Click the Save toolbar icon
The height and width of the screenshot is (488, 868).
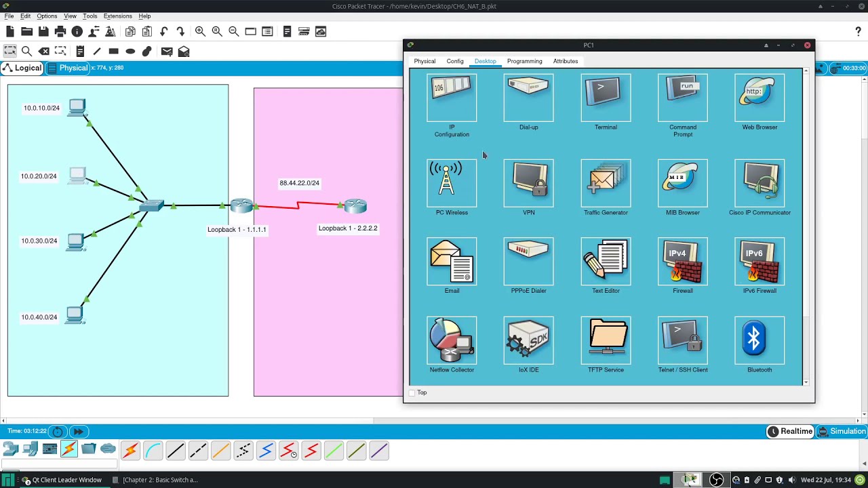[43, 31]
